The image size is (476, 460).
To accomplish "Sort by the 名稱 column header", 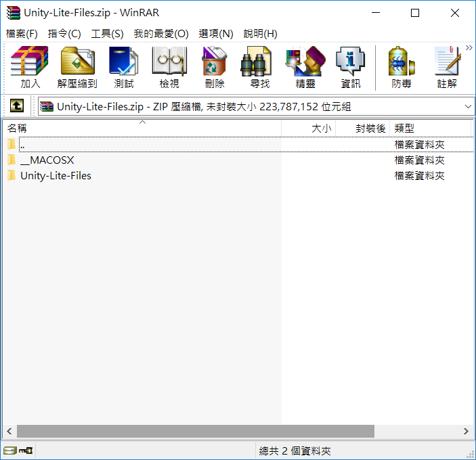I will (142, 129).
